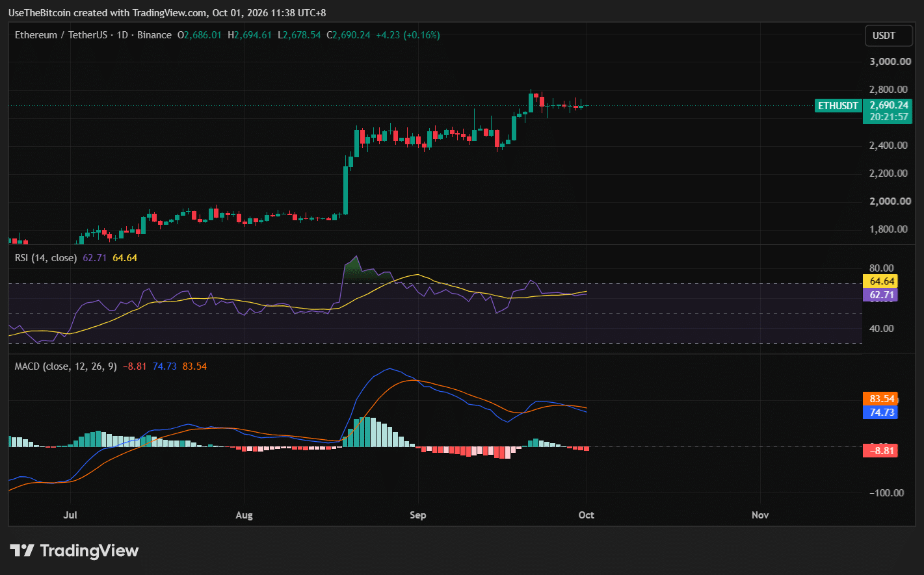Viewport: 924px width, 575px height.
Task: Click the MACD (close, 12, 26, 9) legend
Action: pyautogui.click(x=66, y=366)
